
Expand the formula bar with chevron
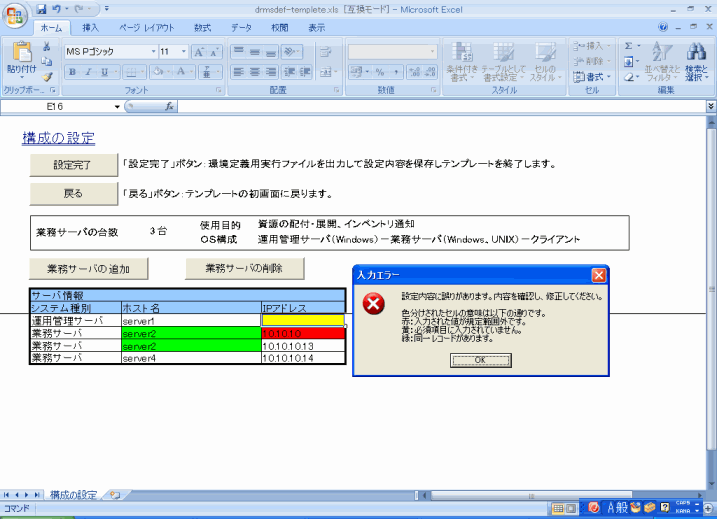click(x=710, y=106)
